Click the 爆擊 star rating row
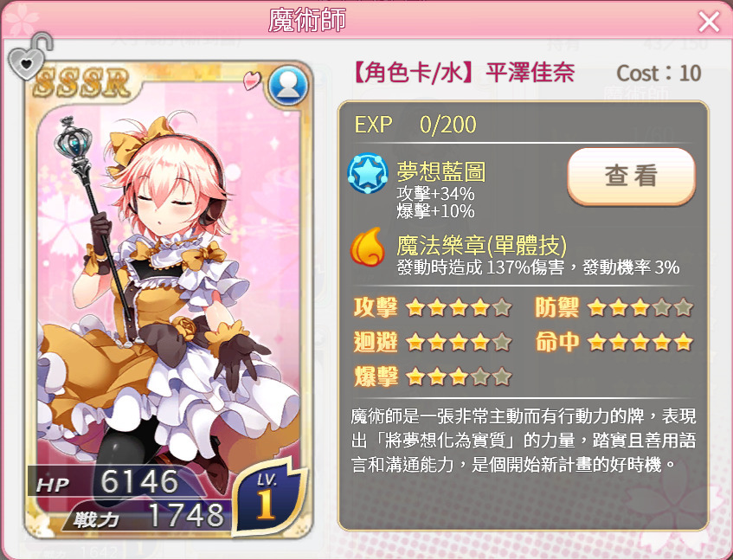Screen dimensions: 733x560 (433, 377)
